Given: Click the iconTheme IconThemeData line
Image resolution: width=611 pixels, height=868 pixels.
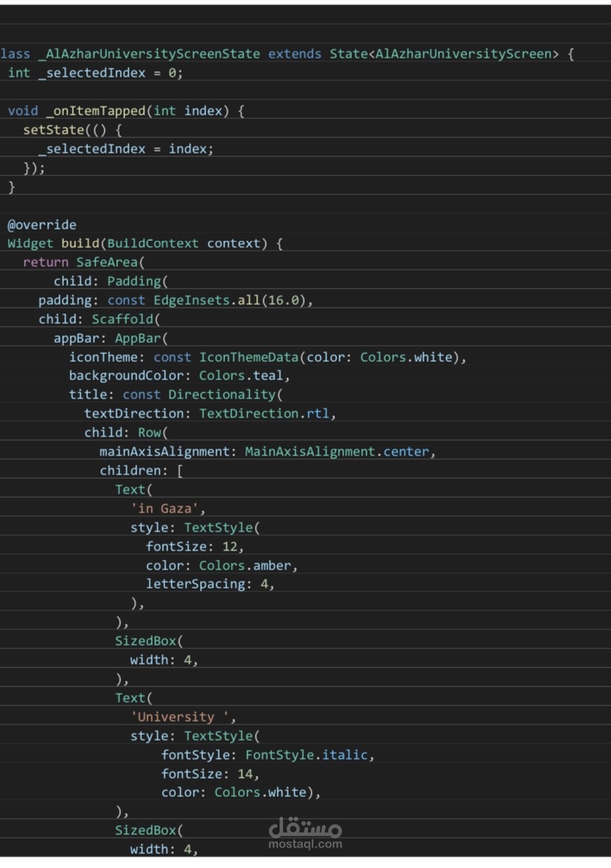Looking at the screenshot, I should (268, 358).
